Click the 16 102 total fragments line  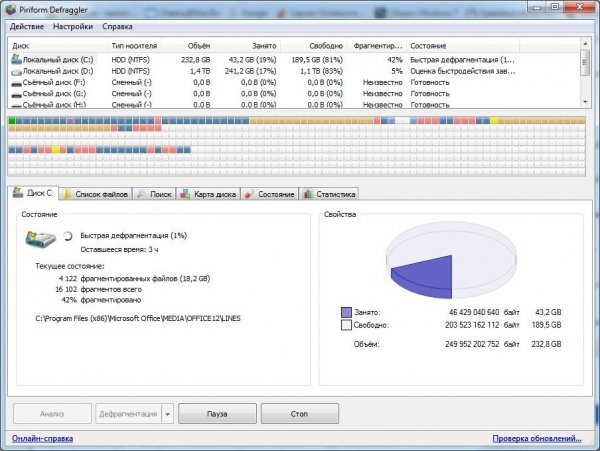tap(98, 289)
